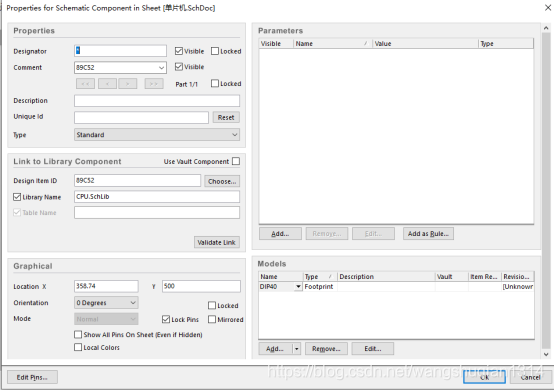
Task: Toggle Designator Locked checkbox
Action: tap(215, 51)
